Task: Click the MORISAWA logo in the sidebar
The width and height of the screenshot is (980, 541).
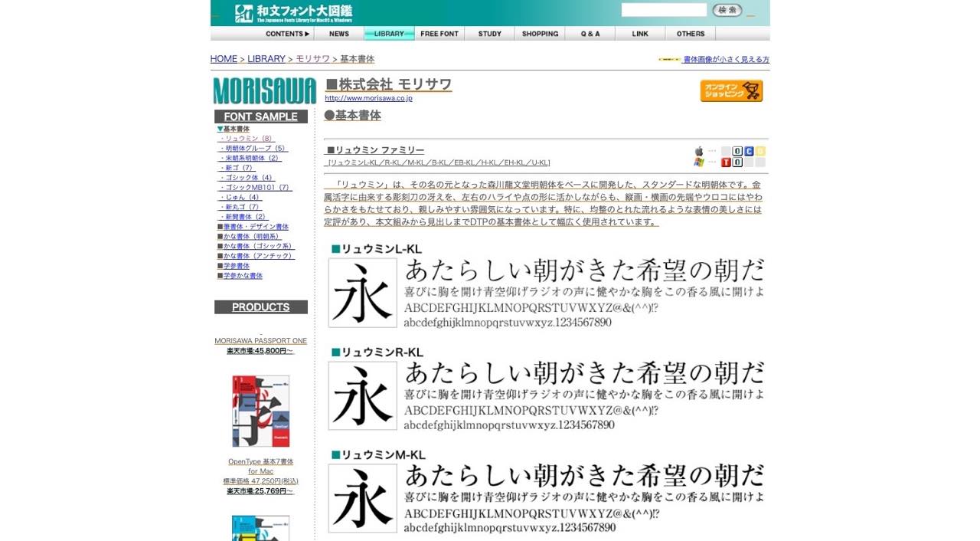Action: tap(264, 90)
